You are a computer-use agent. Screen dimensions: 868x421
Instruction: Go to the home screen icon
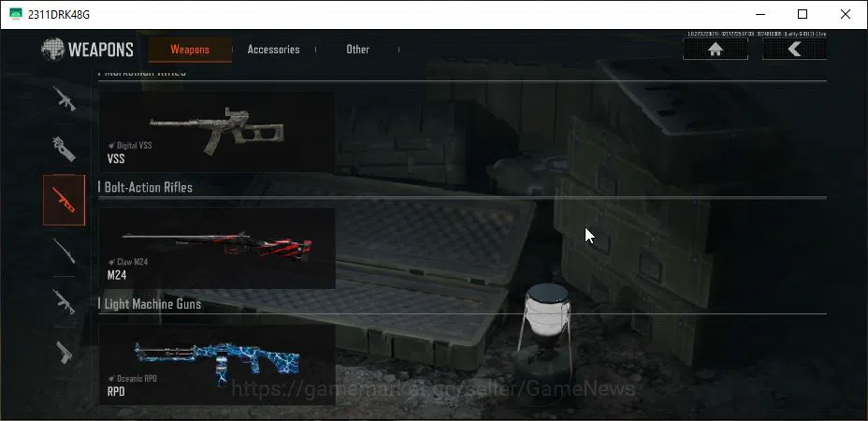click(716, 50)
